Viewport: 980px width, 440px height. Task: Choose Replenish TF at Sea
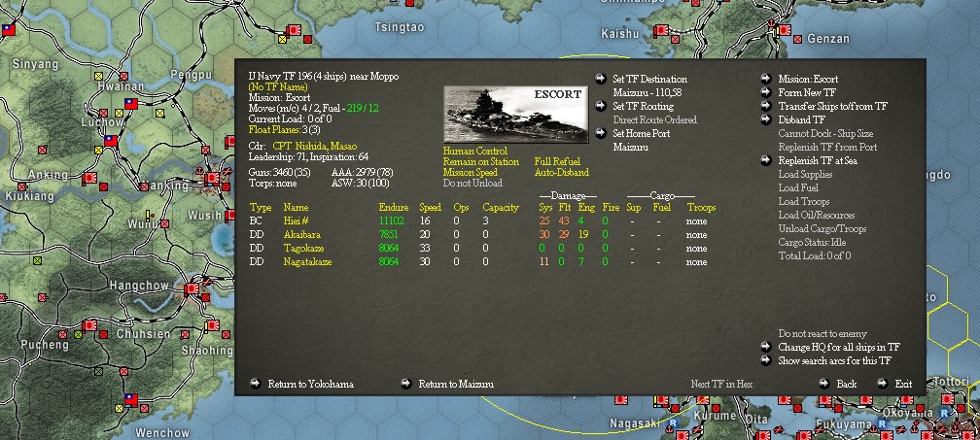(817, 160)
